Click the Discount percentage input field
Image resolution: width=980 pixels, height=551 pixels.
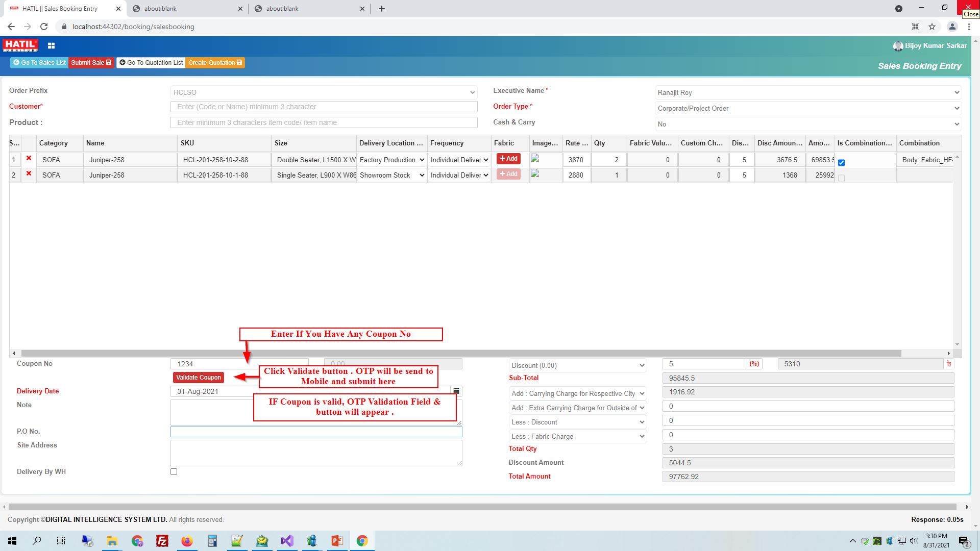[x=706, y=364]
